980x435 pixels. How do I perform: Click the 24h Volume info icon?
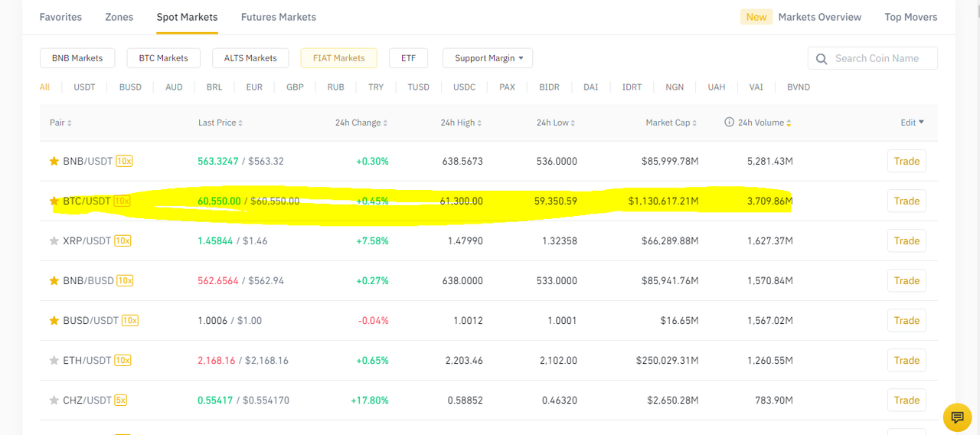pyautogui.click(x=729, y=122)
